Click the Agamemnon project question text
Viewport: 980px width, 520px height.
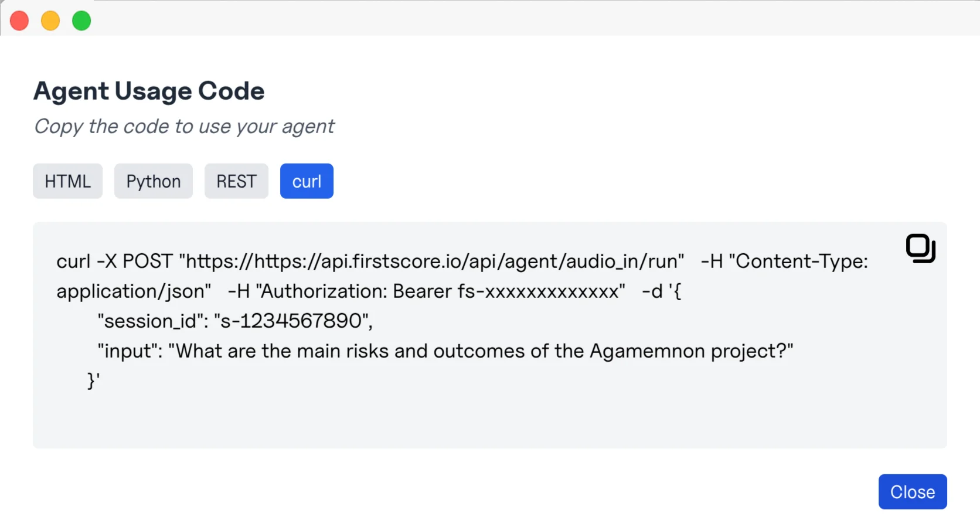click(484, 351)
